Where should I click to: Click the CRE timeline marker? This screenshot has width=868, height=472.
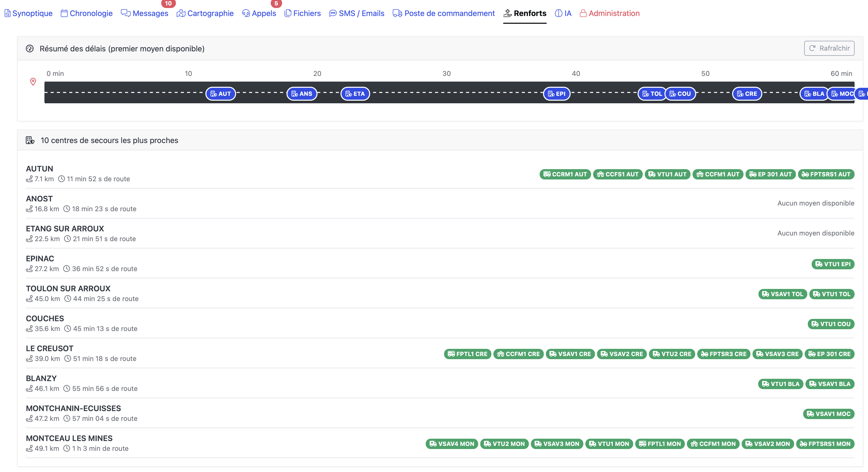747,94
